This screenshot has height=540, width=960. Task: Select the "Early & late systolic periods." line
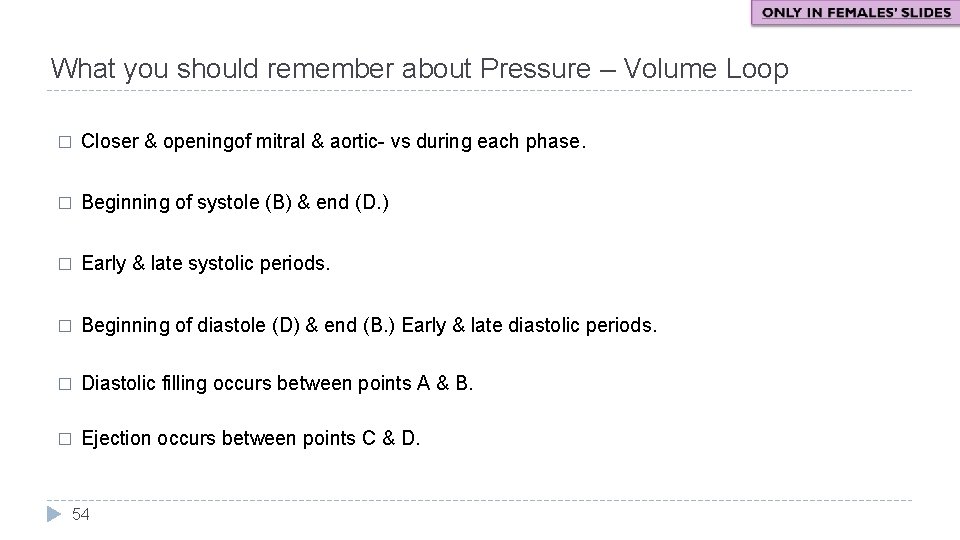click(x=205, y=264)
